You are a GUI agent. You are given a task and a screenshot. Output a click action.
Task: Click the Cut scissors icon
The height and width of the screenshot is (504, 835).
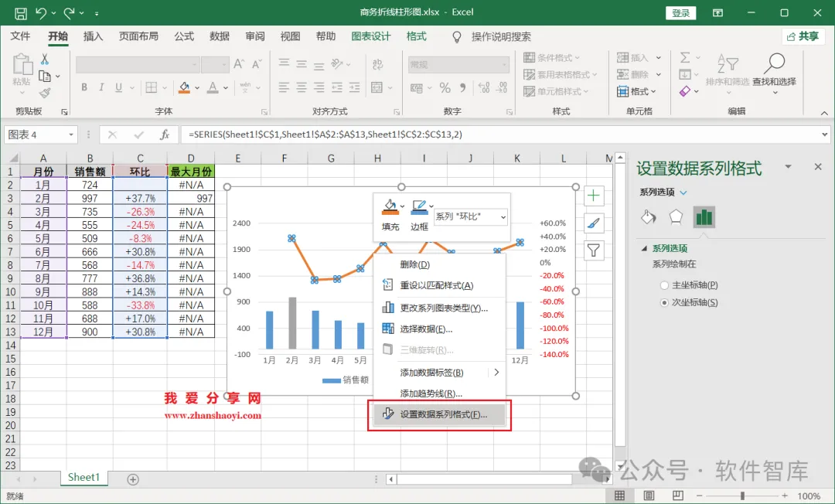click(45, 59)
